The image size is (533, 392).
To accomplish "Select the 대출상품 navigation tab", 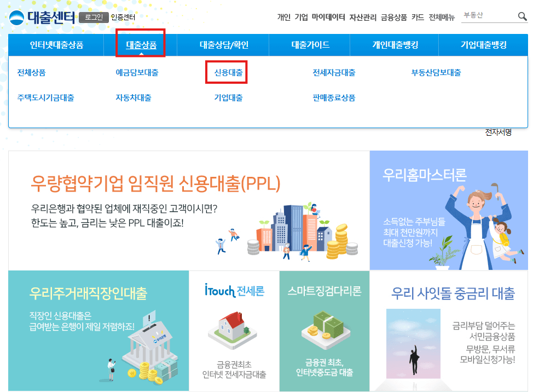I will click(141, 45).
